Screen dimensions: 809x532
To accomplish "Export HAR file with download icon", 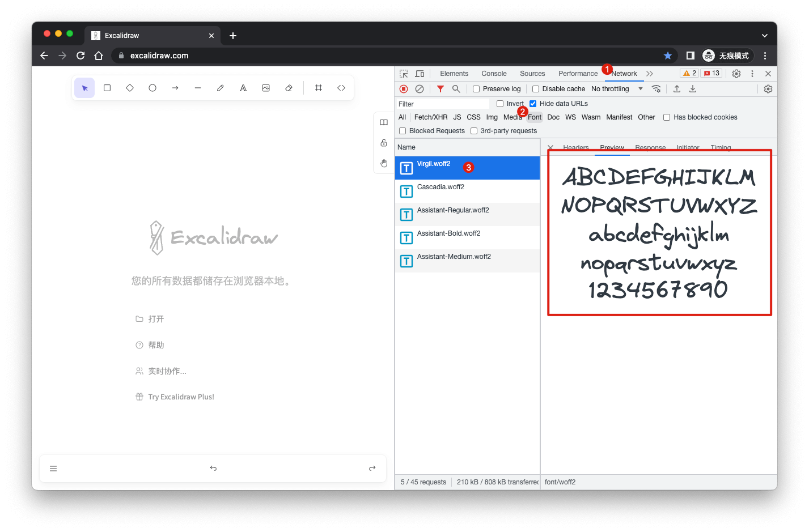I will coord(693,89).
